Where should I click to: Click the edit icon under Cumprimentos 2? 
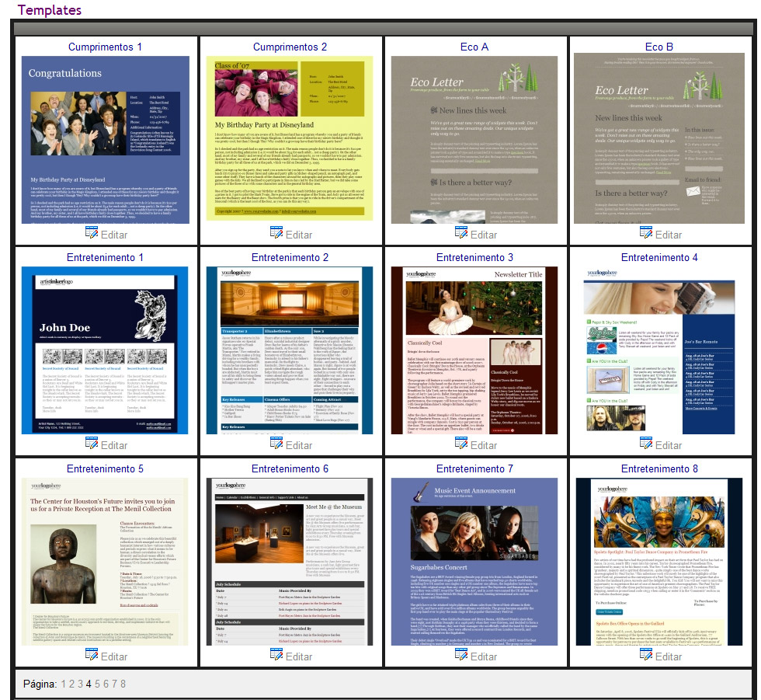tap(276, 232)
